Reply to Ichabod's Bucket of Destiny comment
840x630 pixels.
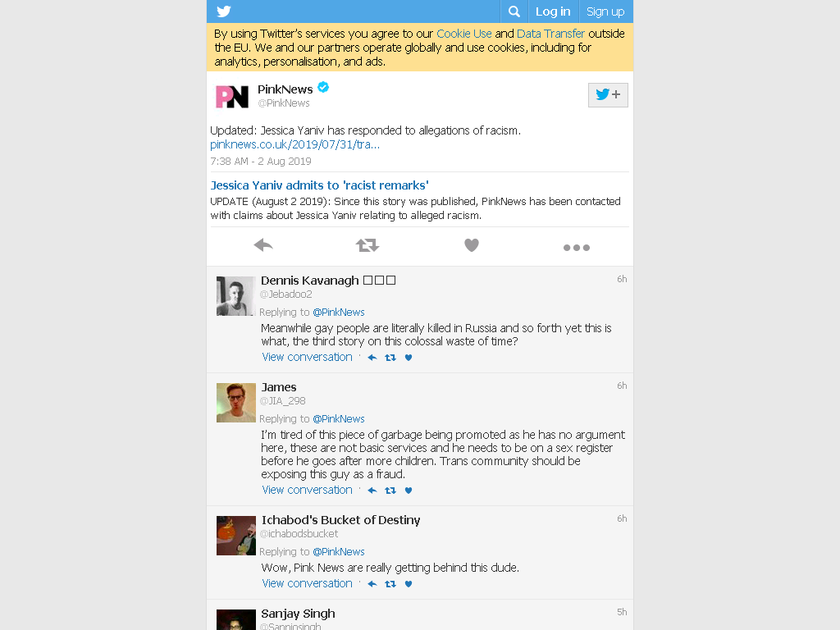[372, 584]
